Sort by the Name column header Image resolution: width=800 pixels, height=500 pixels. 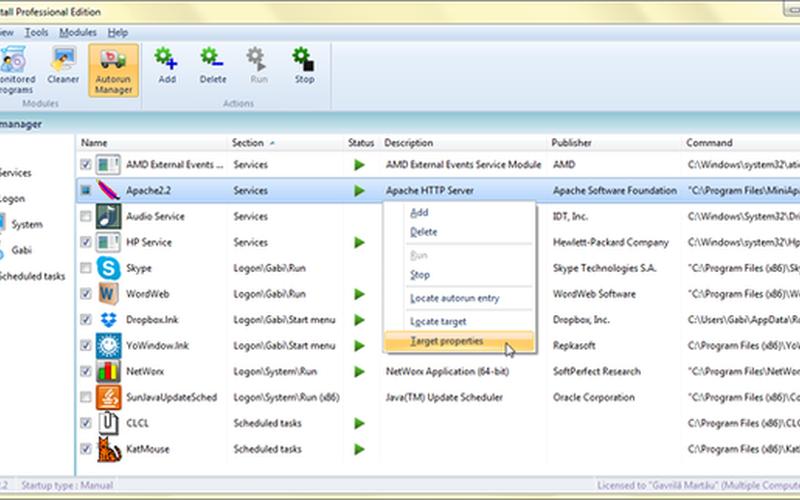click(152, 143)
